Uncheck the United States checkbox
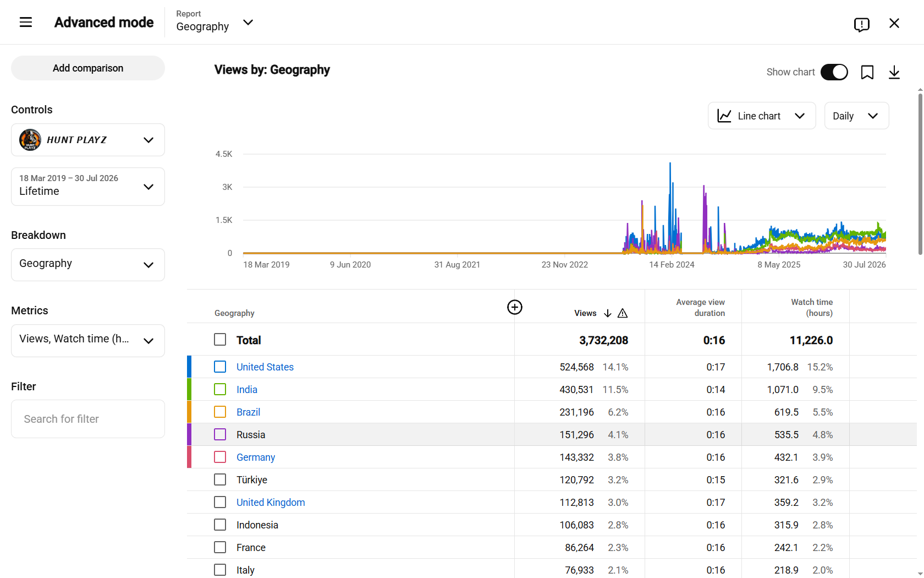Viewport: 924px width, 578px height. pos(220,367)
